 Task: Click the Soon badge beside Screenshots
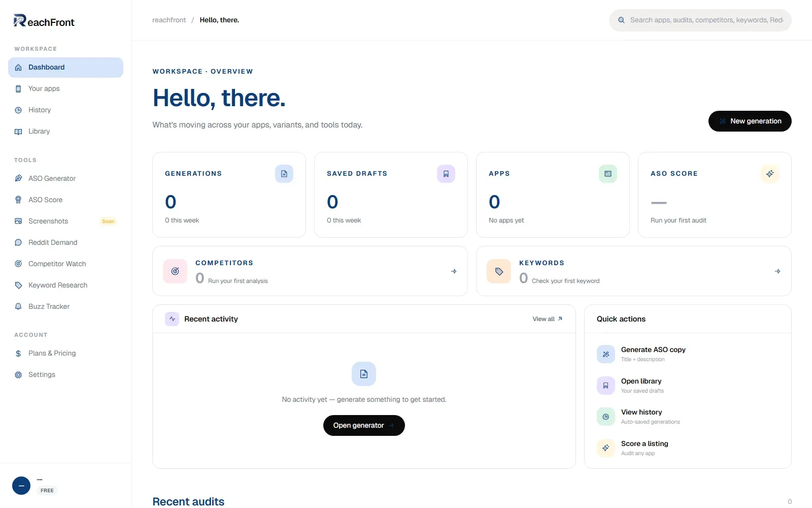tap(108, 221)
